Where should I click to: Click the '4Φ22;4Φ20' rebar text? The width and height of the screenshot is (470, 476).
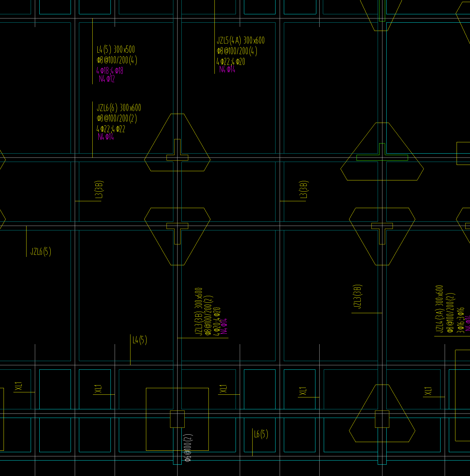pyautogui.click(x=231, y=62)
